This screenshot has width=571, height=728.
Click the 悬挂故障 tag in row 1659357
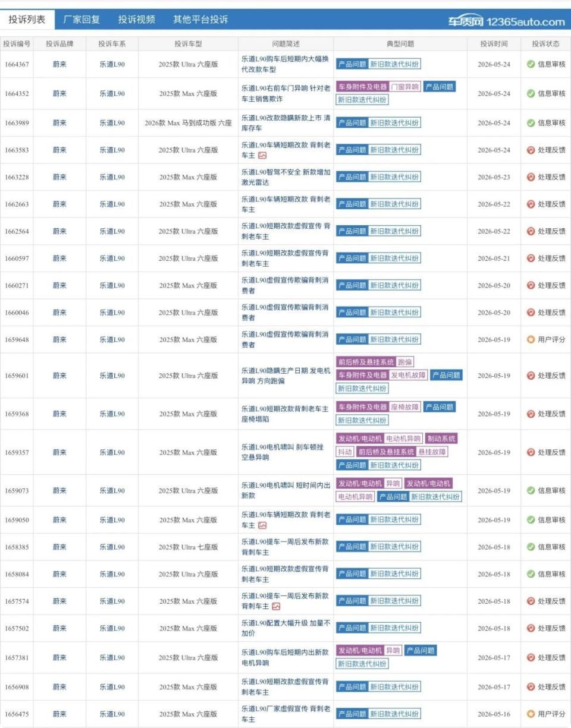tap(432, 452)
